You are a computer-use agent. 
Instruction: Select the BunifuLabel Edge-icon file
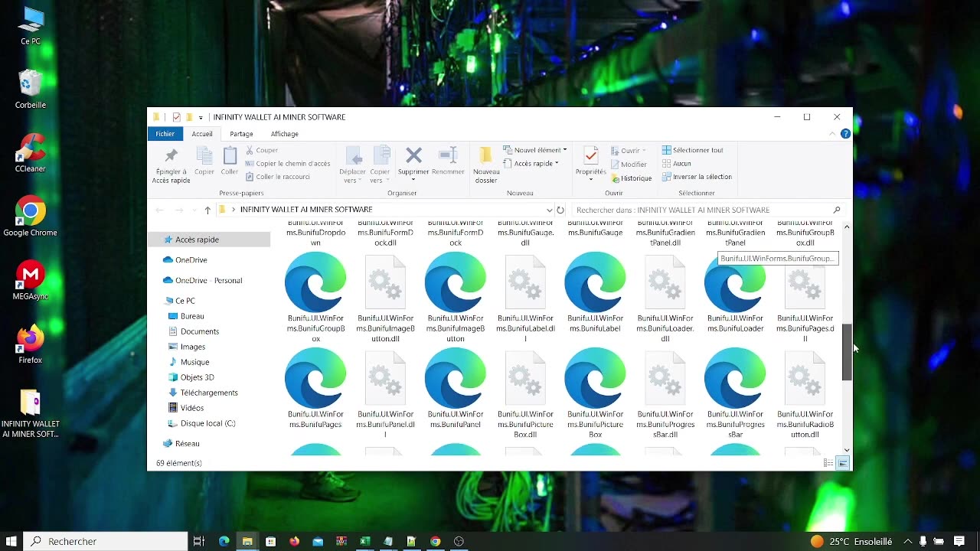tap(595, 294)
